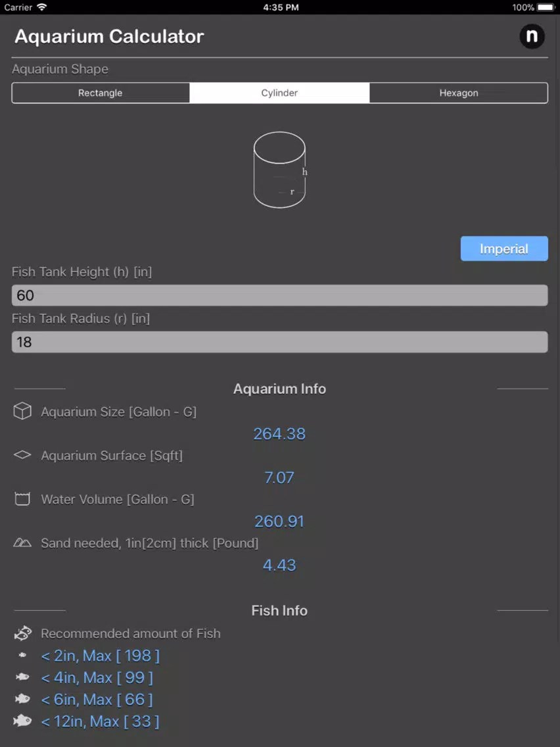The width and height of the screenshot is (560, 747).
Task: Click the Water Volume tank icon
Action: coord(22,499)
